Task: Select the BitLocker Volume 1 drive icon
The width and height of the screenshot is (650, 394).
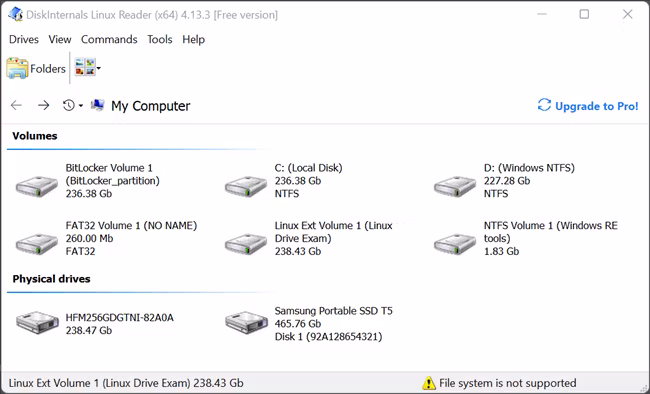Action: (37, 187)
